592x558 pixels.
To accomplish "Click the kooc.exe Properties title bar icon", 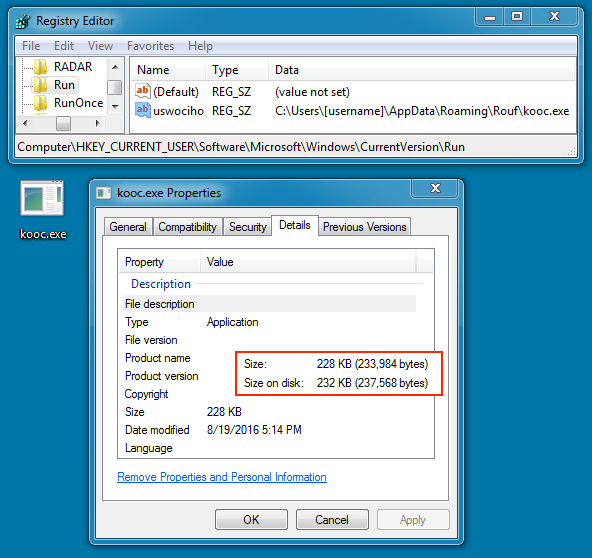I will click(x=103, y=193).
